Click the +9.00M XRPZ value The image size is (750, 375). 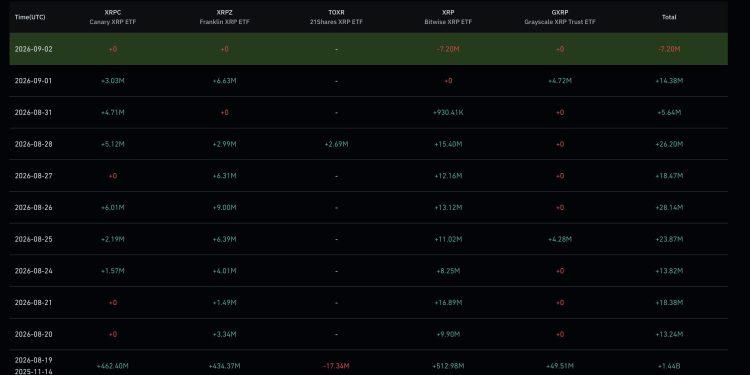click(x=224, y=208)
